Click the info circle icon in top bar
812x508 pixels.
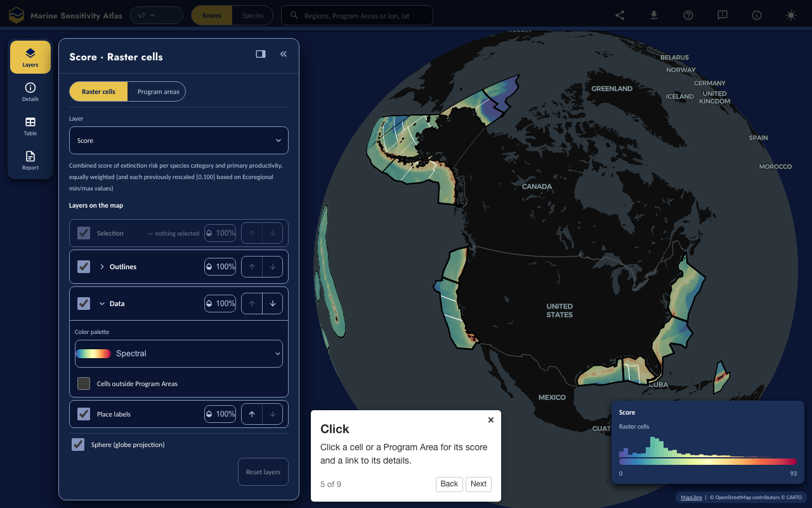(757, 15)
